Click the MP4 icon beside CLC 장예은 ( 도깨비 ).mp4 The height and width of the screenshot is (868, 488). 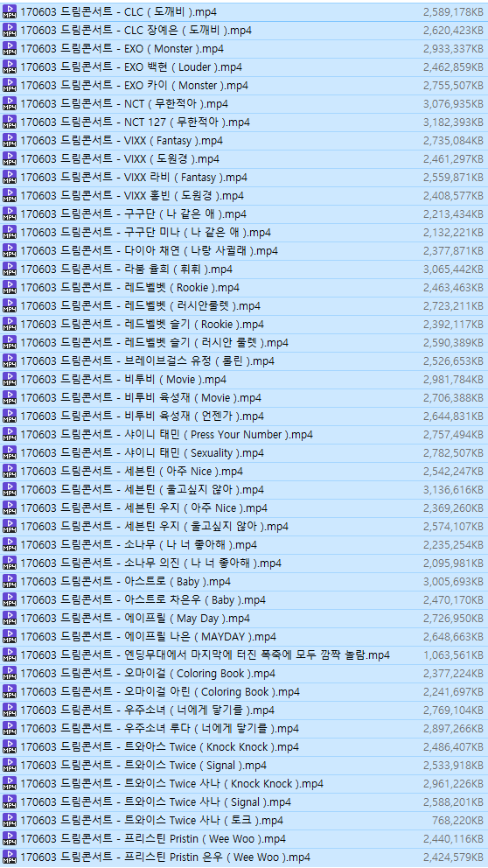10,31
